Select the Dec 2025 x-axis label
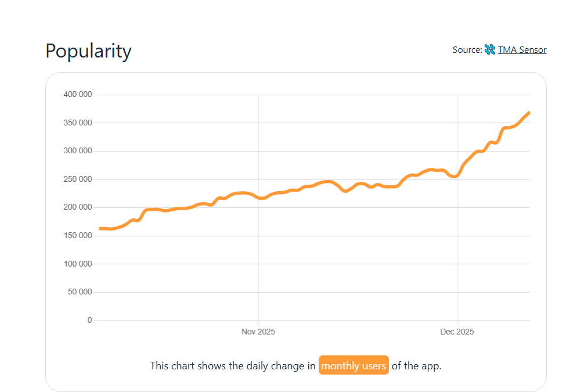Image resolution: width=588 pixels, height=392 pixels. 457,332
